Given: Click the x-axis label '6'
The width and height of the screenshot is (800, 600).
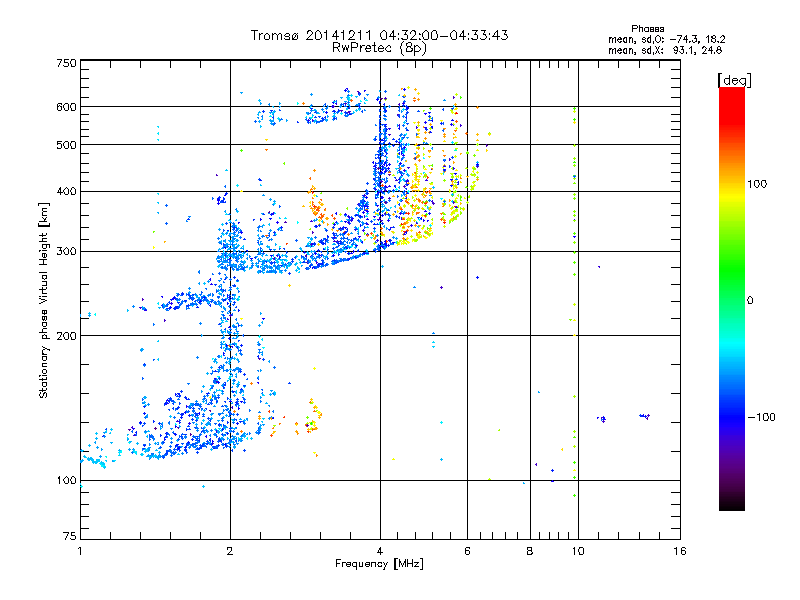Looking at the screenshot, I should pyautogui.click(x=467, y=551).
